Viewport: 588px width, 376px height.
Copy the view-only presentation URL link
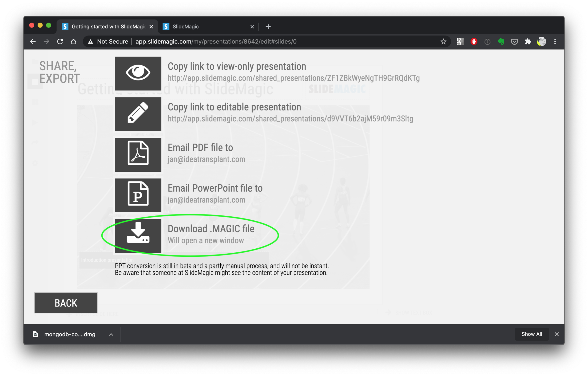pyautogui.click(x=294, y=78)
